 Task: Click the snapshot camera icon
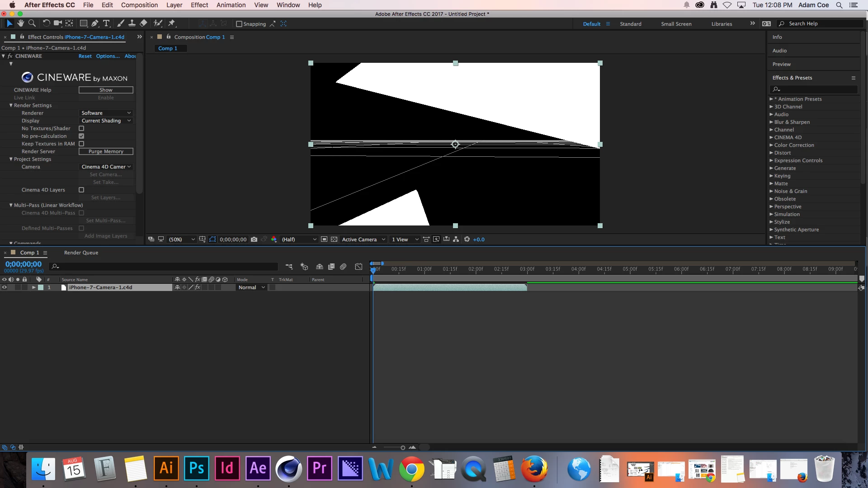[254, 239]
